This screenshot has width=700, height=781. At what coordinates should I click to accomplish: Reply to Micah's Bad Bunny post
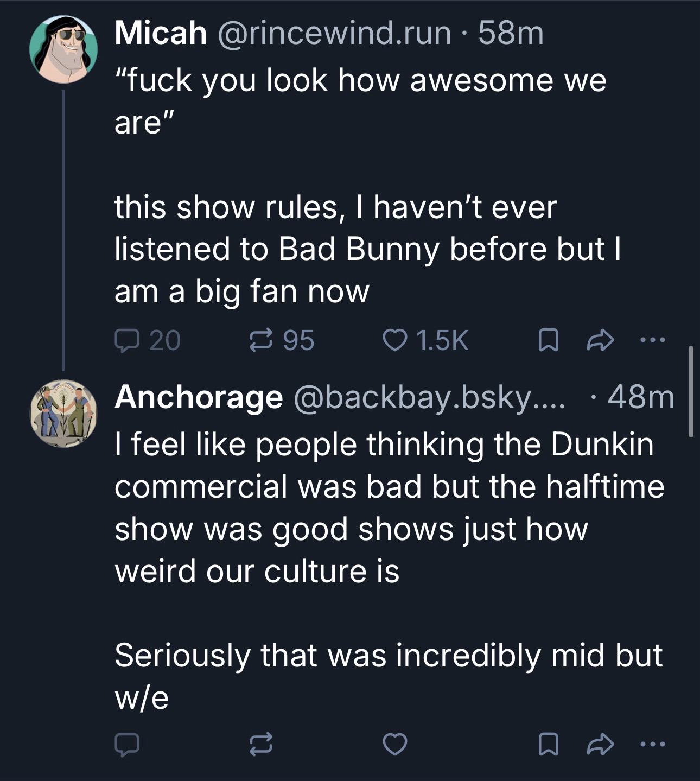click(127, 341)
